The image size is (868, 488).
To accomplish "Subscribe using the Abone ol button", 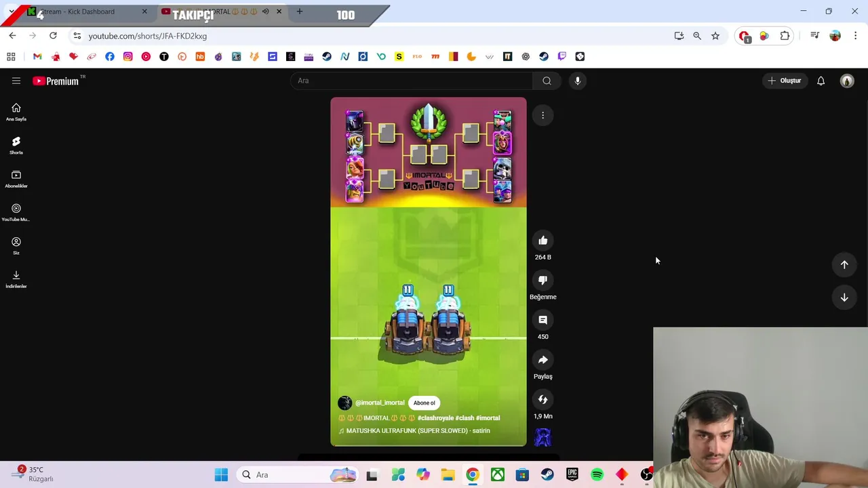I will (424, 403).
